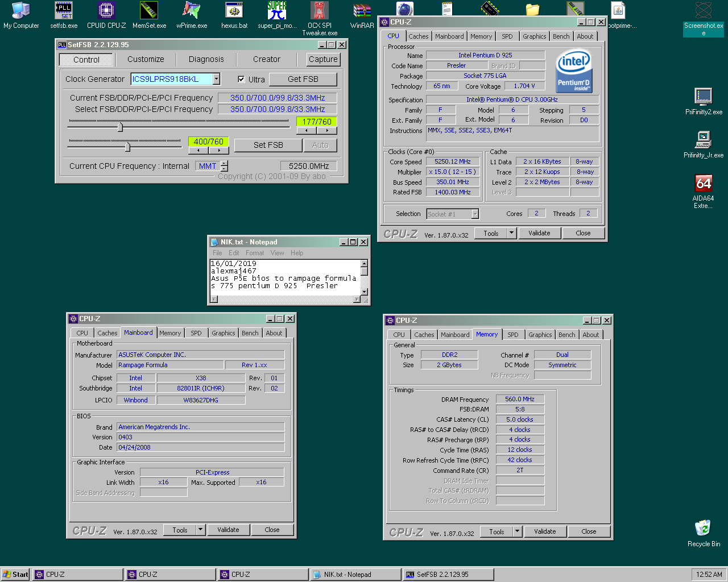Viewport: 728px width, 582px height.
Task: Click the Select FSB frequency field
Action: coord(278,109)
